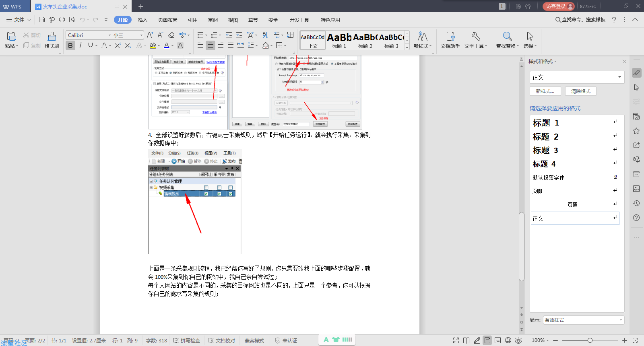
Task: Click the Copy (复制) icon
Action: pos(26,45)
